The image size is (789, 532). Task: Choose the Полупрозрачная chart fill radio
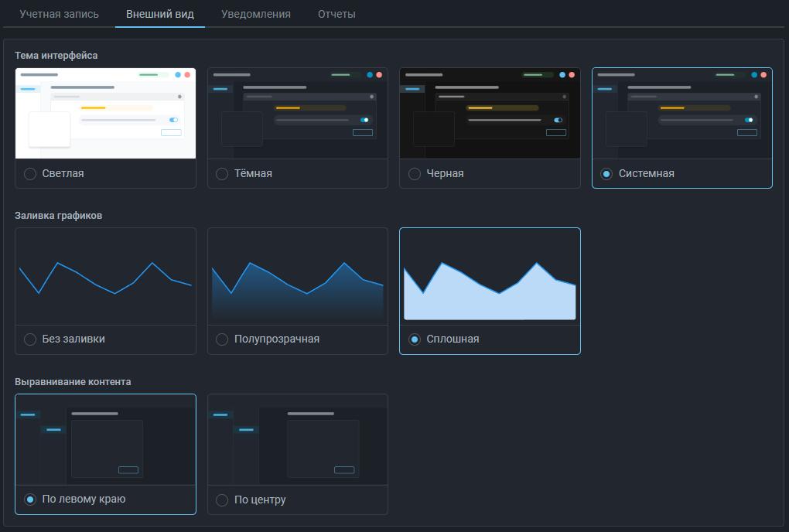[x=222, y=339]
